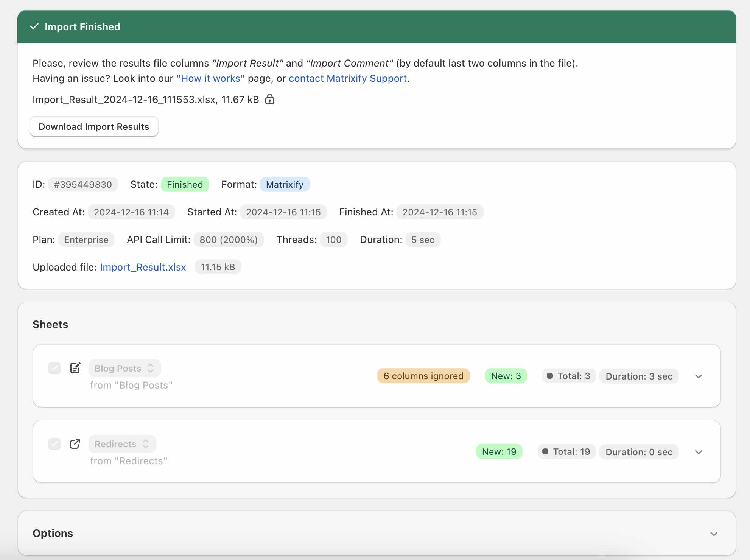The height and width of the screenshot is (560, 750).
Task: Click the Blog Posts edit-note icon
Action: pyautogui.click(x=75, y=368)
